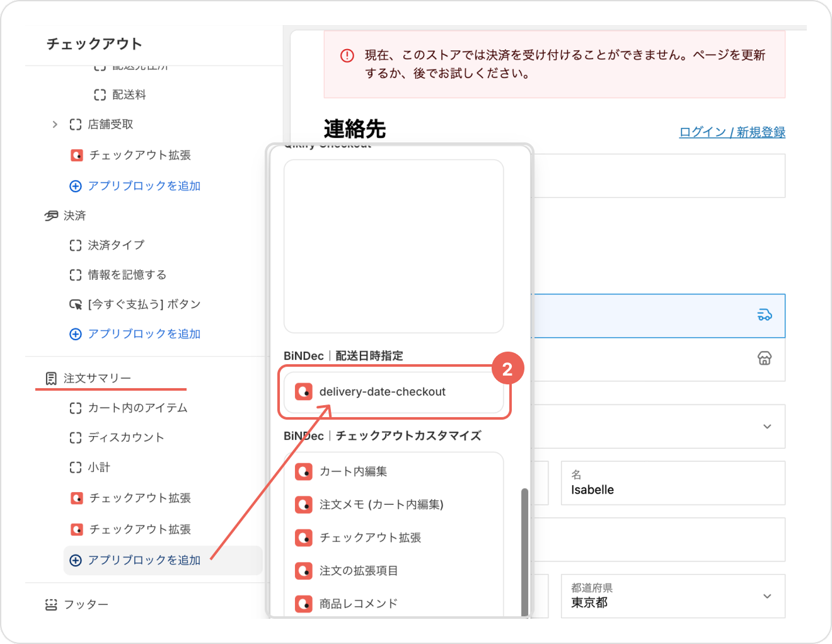
Task: Open the ログイン / 新規登録 link
Action: [x=732, y=132]
